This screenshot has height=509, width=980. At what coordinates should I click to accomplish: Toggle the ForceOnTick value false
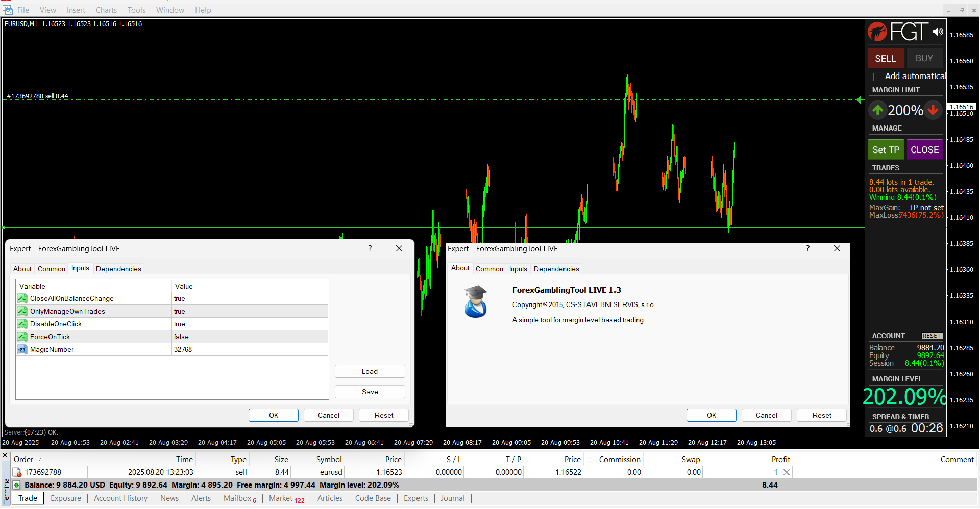(181, 337)
